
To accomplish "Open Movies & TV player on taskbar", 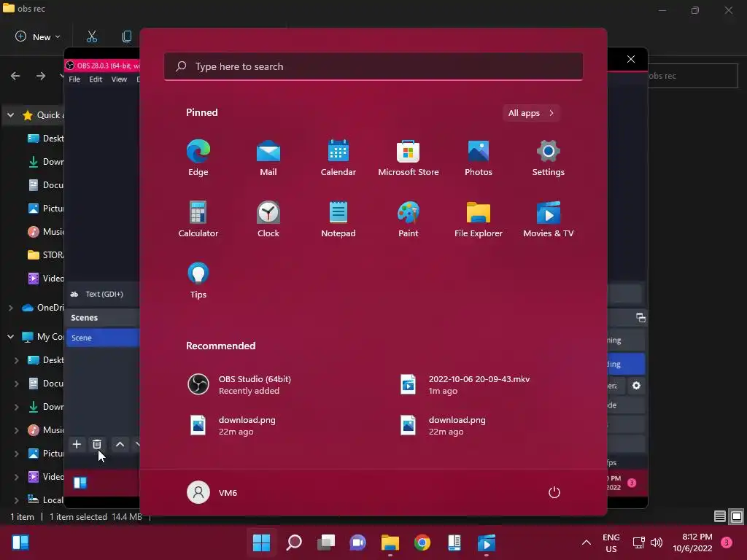I will click(x=487, y=542).
